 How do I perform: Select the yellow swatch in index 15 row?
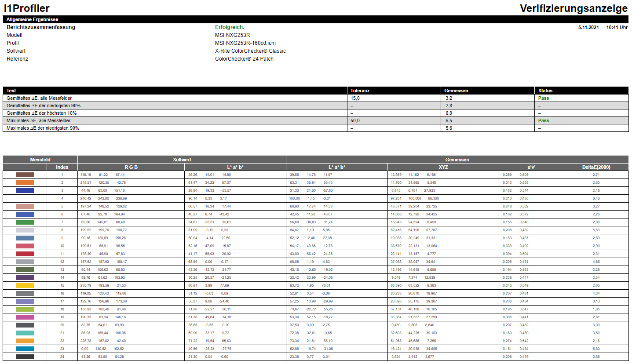point(25,285)
